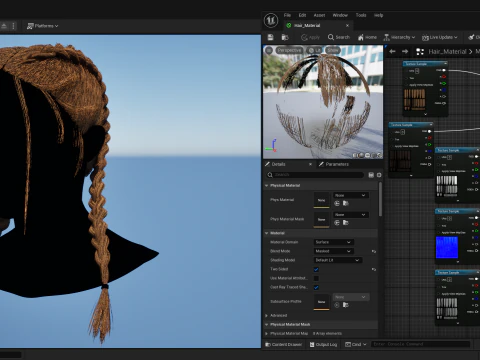Click the Show button in the preview viewport
The height and width of the screenshot is (360, 480).
332,50
